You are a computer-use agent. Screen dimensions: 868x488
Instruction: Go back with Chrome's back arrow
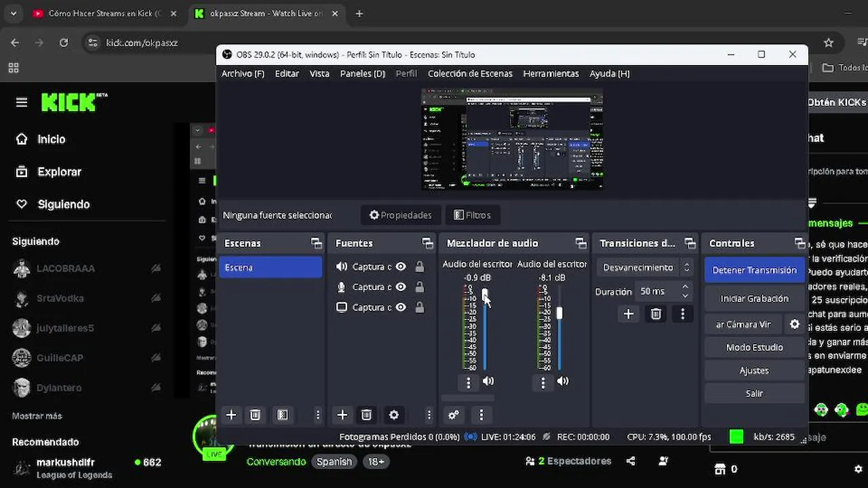15,43
